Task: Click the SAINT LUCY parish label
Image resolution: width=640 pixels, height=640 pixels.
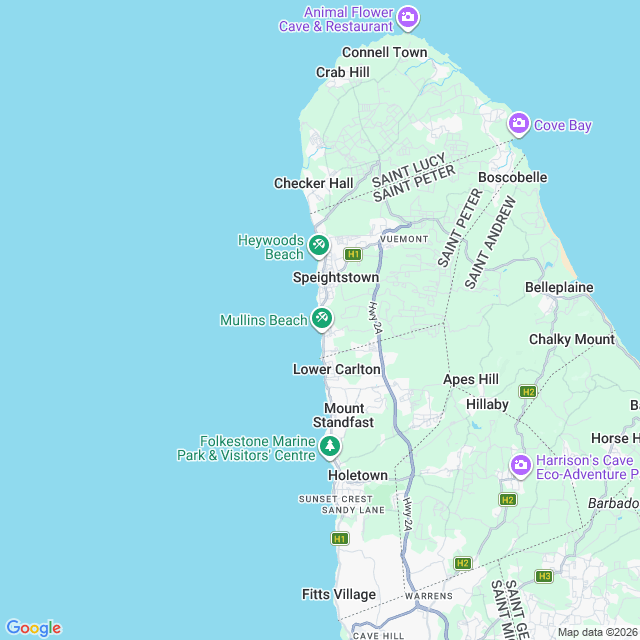Action: (409, 171)
